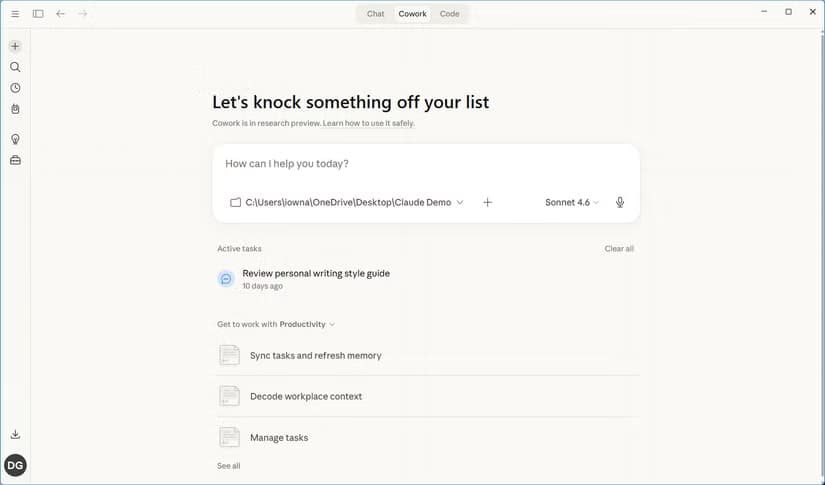825x485 pixels.
Task: Expand the Productivity category dropdown
Action: click(307, 324)
